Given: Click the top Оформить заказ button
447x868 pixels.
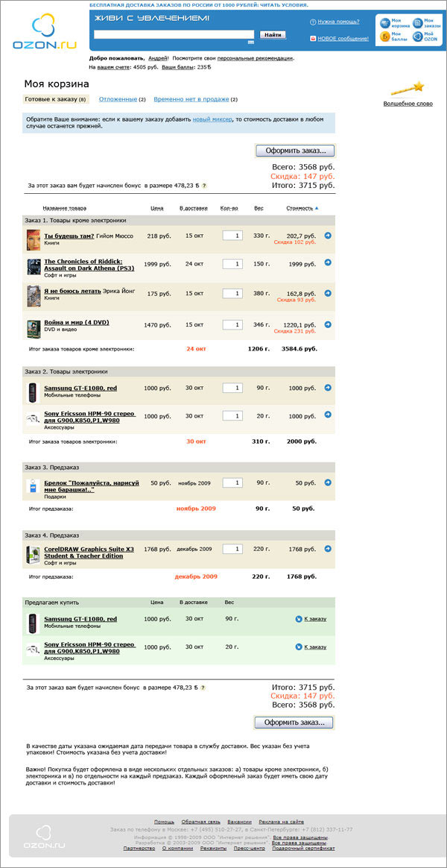Looking at the screenshot, I should click(294, 151).
